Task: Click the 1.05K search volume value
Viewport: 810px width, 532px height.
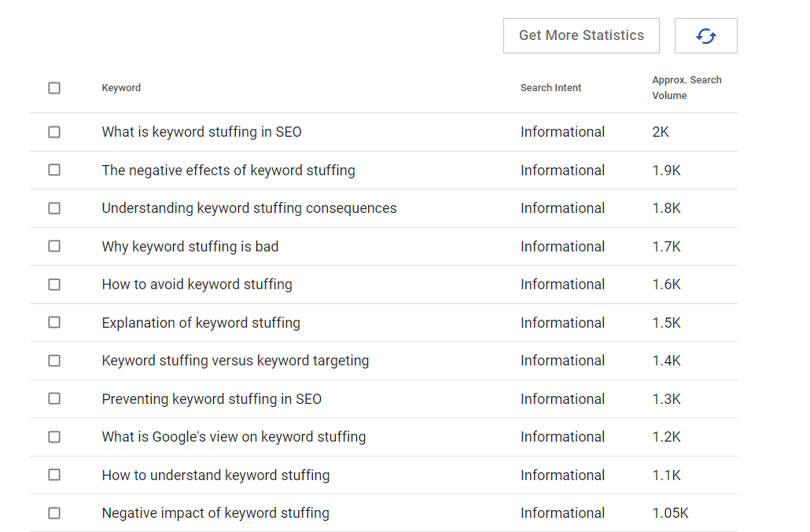Action: tap(670, 513)
